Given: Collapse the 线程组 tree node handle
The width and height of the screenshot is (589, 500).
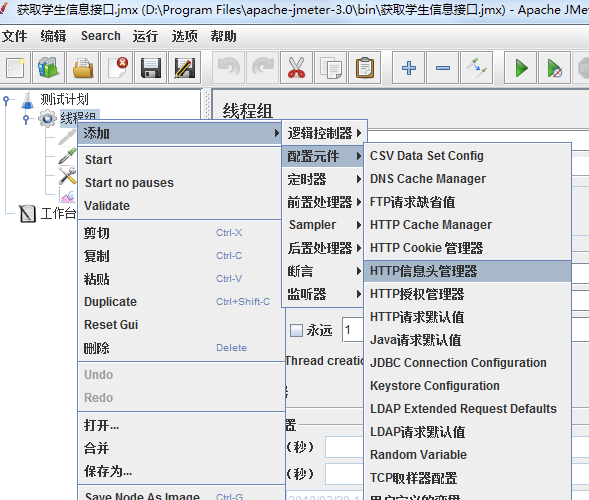Looking at the screenshot, I should click(26, 119).
